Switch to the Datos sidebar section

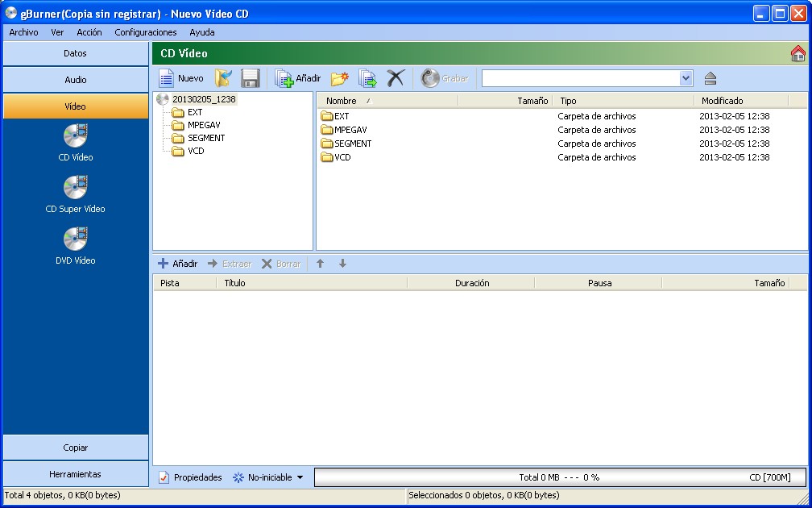[76, 53]
